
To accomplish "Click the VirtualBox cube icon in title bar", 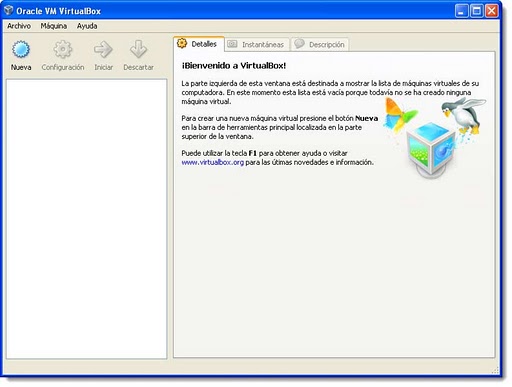I will click(9, 11).
